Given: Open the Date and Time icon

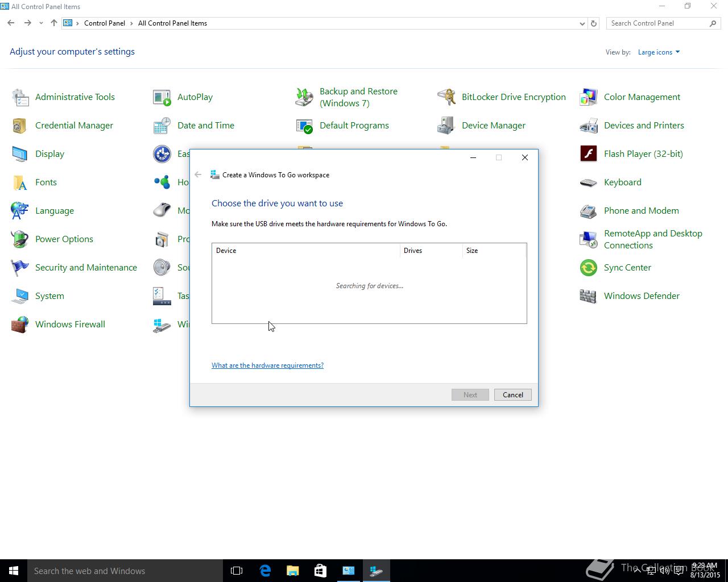Looking at the screenshot, I should pyautogui.click(x=162, y=126).
